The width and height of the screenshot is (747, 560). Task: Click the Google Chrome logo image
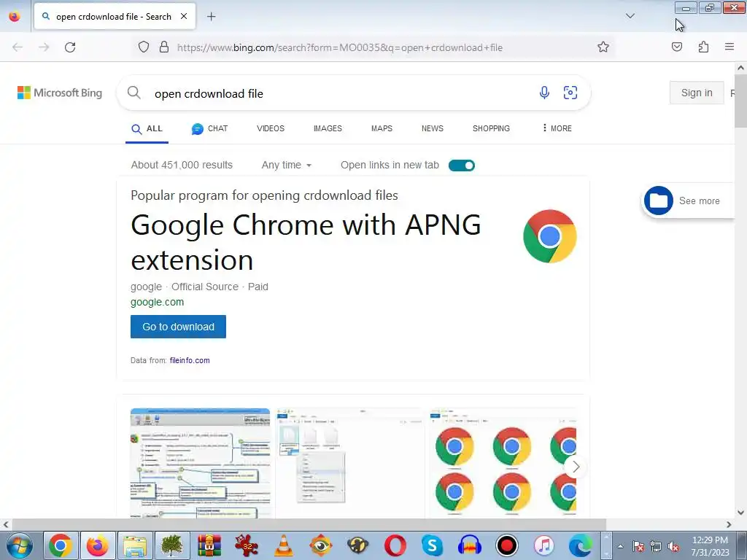(550, 236)
